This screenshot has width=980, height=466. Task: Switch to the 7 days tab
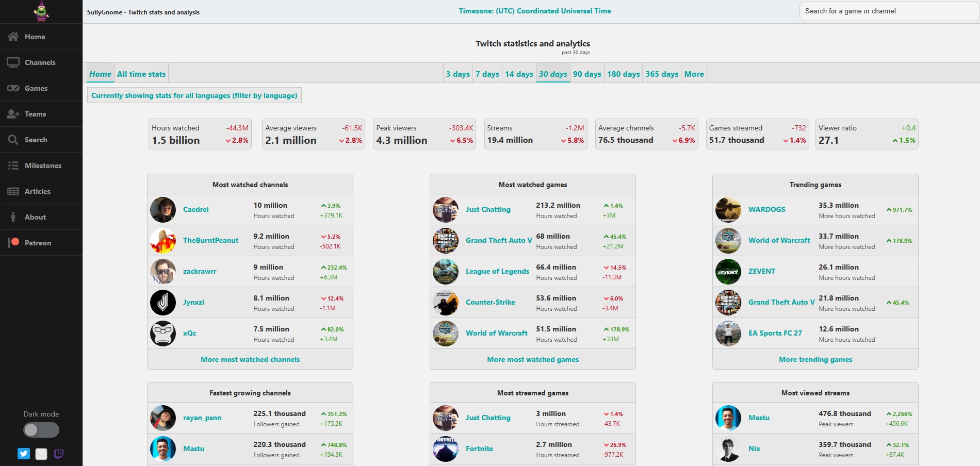point(487,74)
